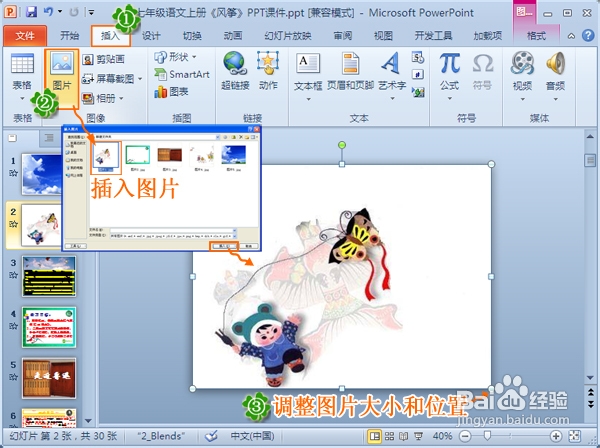Open the 文件 menu tab
This screenshot has width=600, height=448.
pyautogui.click(x=25, y=36)
